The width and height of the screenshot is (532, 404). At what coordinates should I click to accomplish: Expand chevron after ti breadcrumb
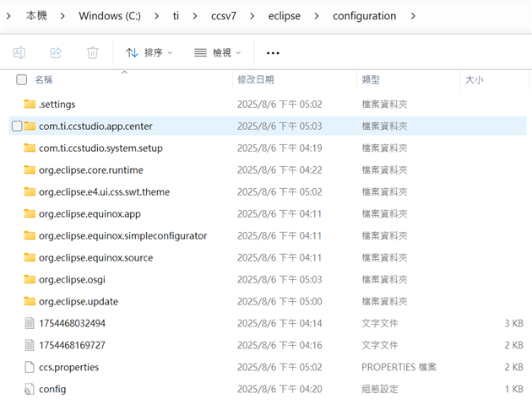pyautogui.click(x=195, y=16)
